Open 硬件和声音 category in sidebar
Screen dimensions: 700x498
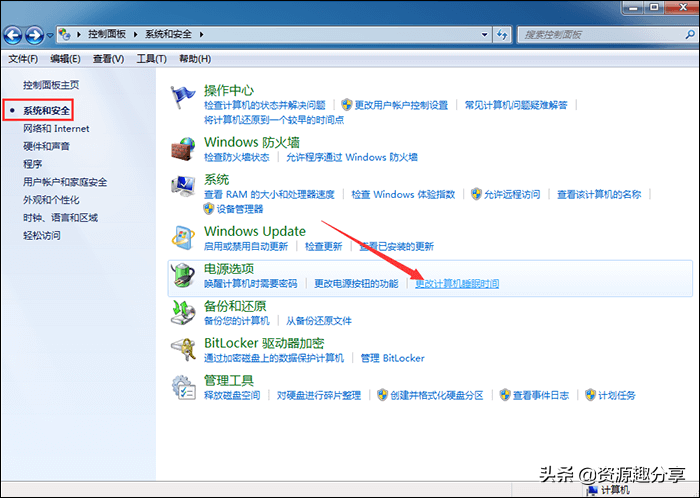point(46,146)
